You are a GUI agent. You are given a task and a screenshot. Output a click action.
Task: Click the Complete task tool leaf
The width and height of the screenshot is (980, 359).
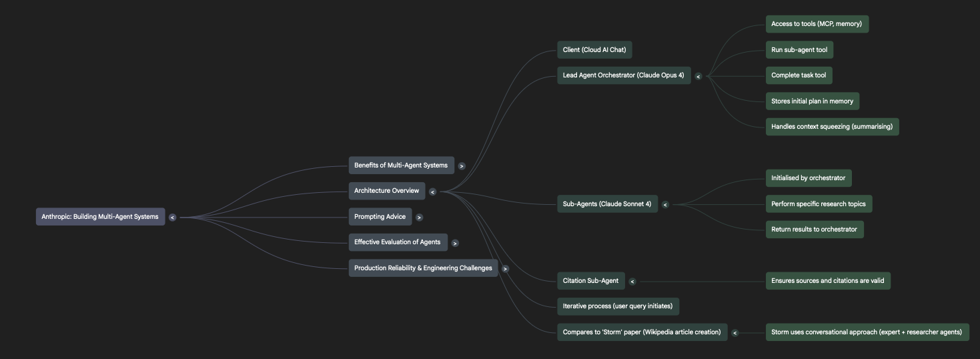pos(799,75)
